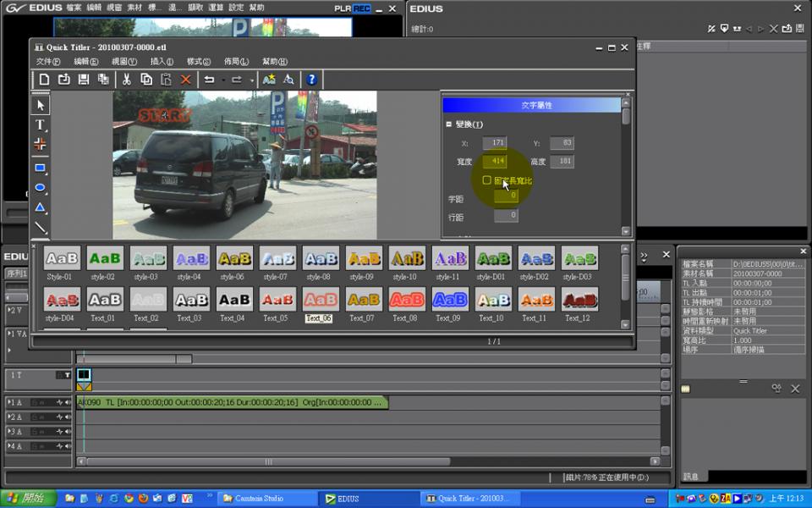
Task: Select the Text (T) tool in Quick Titler
Action: 40,124
